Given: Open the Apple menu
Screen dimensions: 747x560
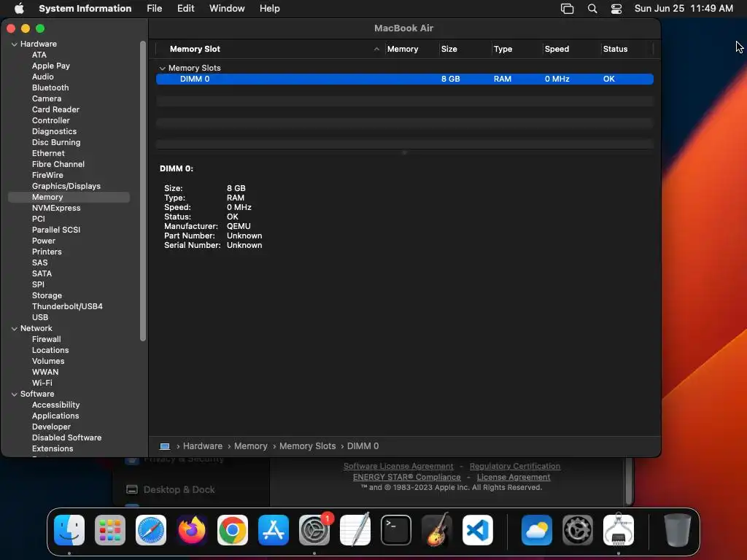Looking at the screenshot, I should pos(19,9).
